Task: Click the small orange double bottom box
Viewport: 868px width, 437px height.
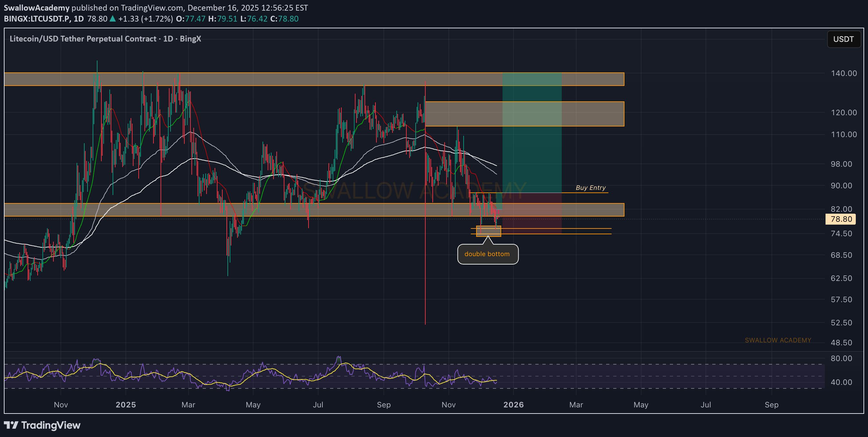Action: pos(488,231)
